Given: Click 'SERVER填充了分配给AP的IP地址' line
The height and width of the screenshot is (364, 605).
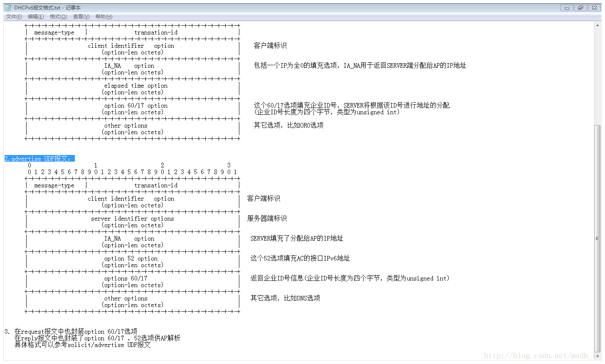Looking at the screenshot, I should click(297, 239).
